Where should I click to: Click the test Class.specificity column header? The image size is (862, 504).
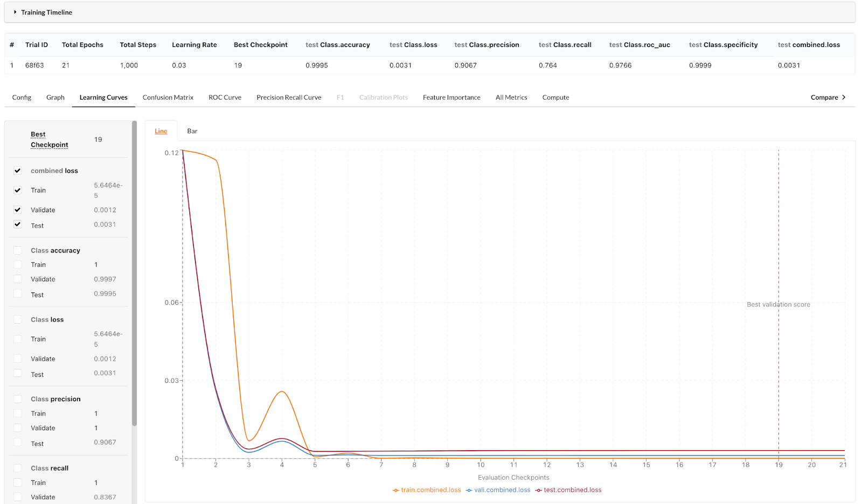coord(724,45)
